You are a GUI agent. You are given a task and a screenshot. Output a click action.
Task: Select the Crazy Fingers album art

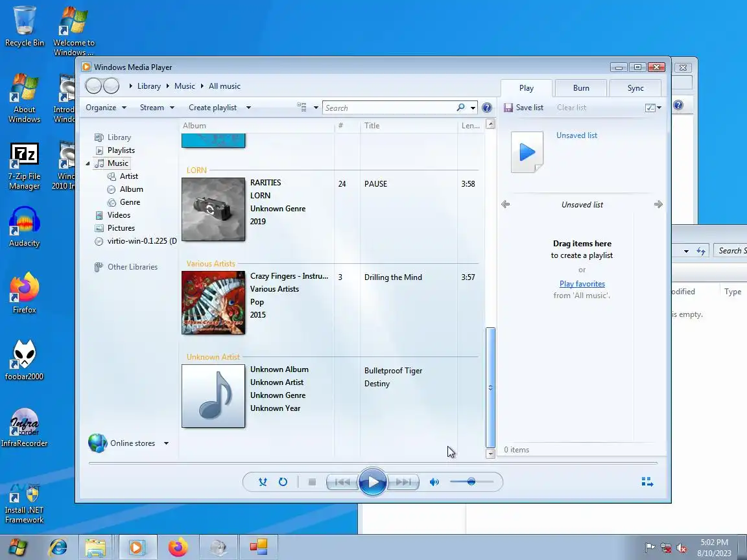[213, 303]
